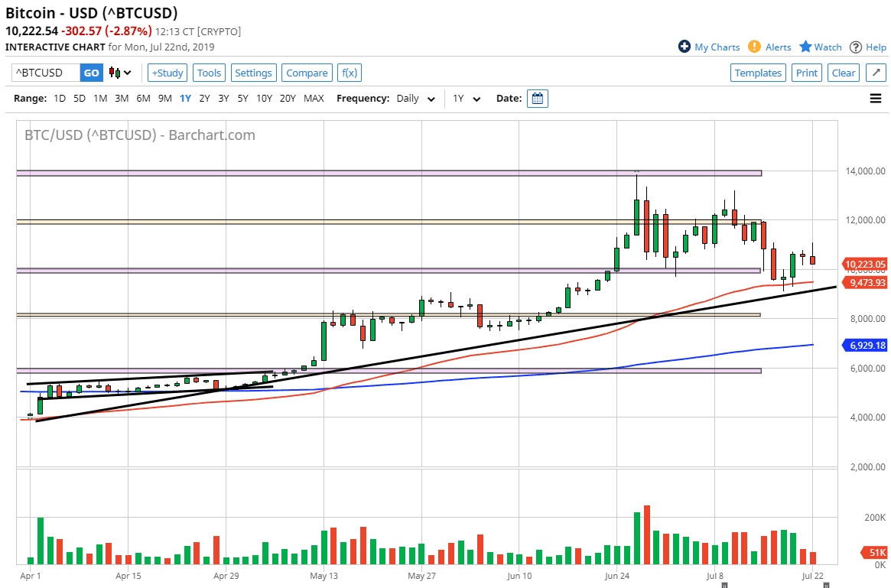Image resolution: width=891 pixels, height=588 pixels.
Task: Open the Tools menu
Action: [x=209, y=73]
